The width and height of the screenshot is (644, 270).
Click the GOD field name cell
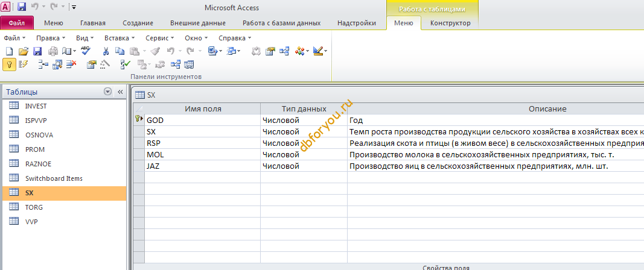pyautogui.click(x=202, y=120)
